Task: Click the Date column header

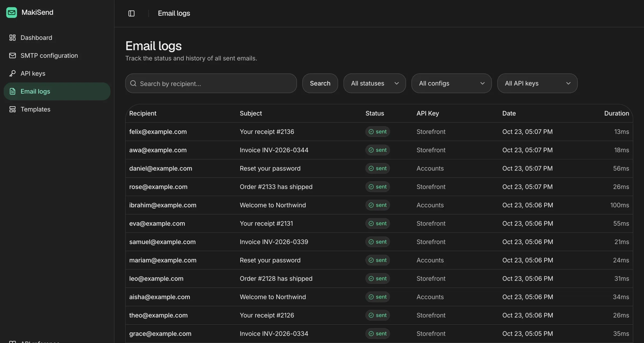Action: point(509,113)
